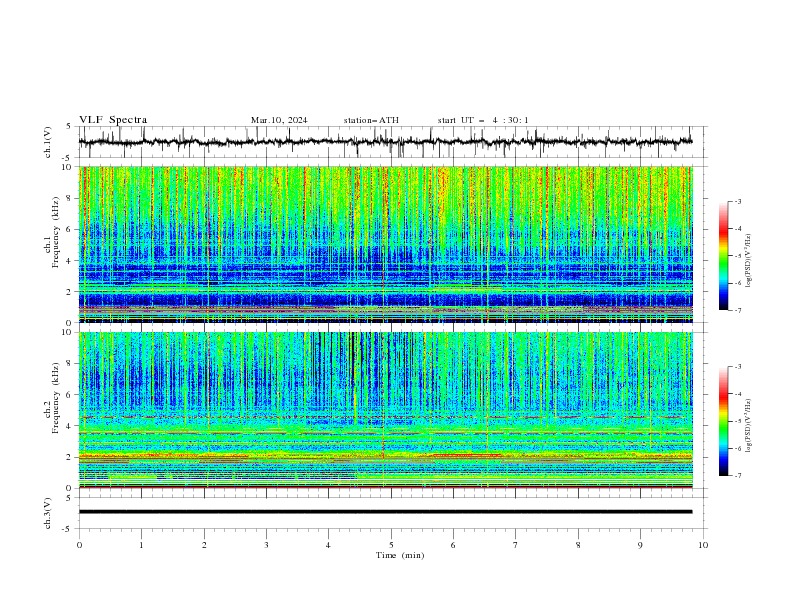Click the "-3" label on ch.1 colorbar
Image resolution: width=792 pixels, height=612 pixels.
coord(737,201)
